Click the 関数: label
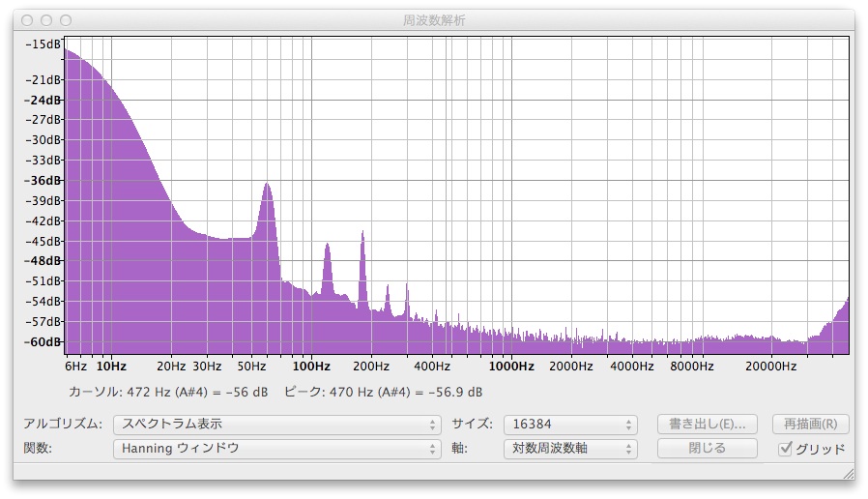 pos(38,448)
